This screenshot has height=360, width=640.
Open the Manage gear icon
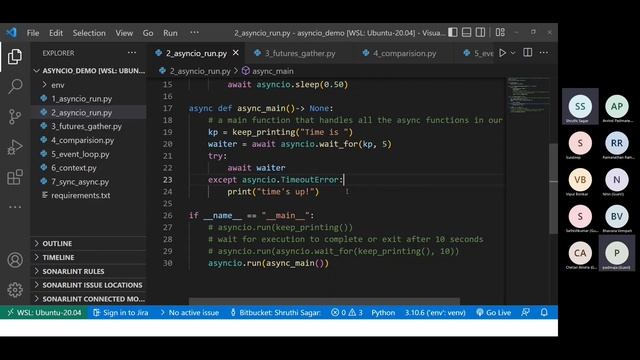coord(15,290)
